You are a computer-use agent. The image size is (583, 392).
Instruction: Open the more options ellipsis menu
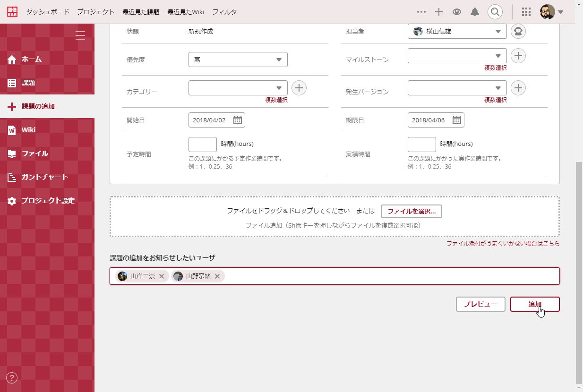[421, 12]
